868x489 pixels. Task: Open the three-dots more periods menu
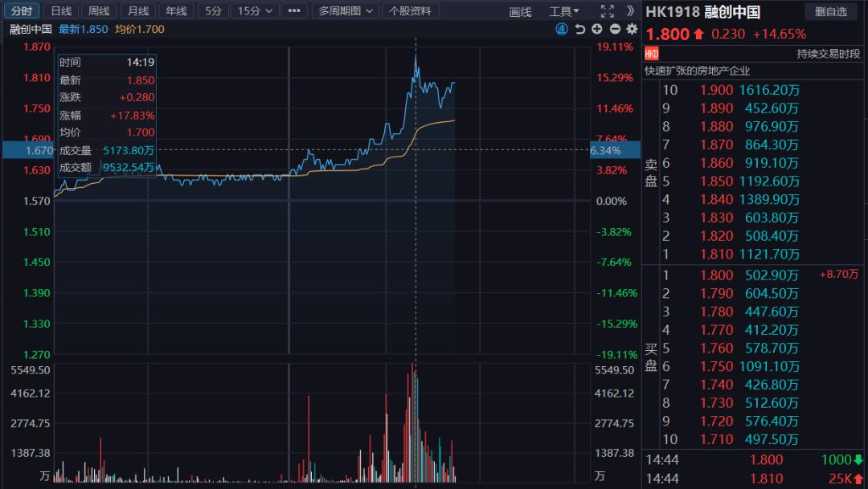(x=294, y=11)
